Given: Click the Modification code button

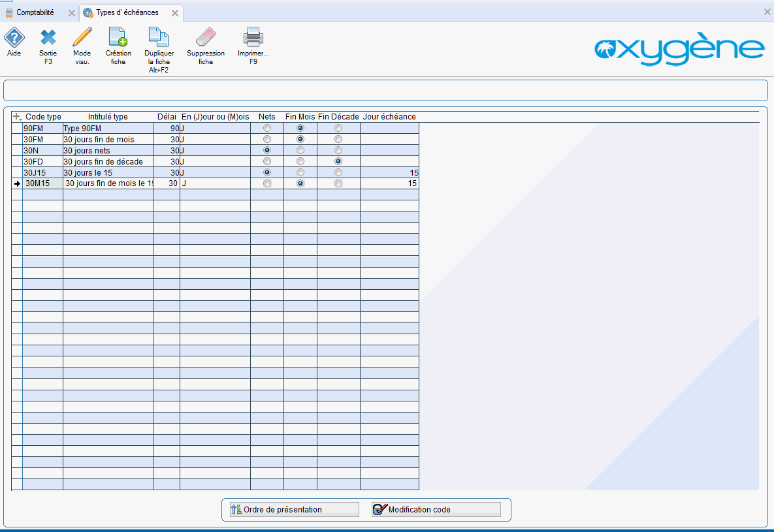Looking at the screenshot, I should coord(436,510).
